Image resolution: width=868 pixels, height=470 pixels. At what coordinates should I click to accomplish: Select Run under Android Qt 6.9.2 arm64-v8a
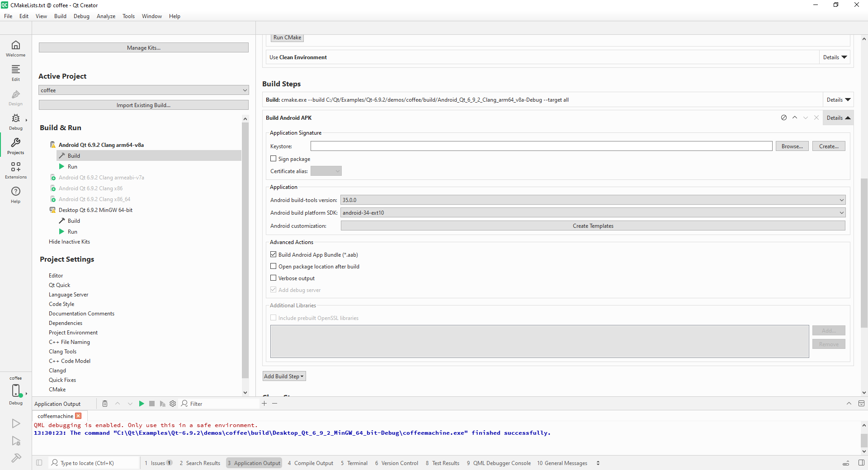[x=72, y=166]
